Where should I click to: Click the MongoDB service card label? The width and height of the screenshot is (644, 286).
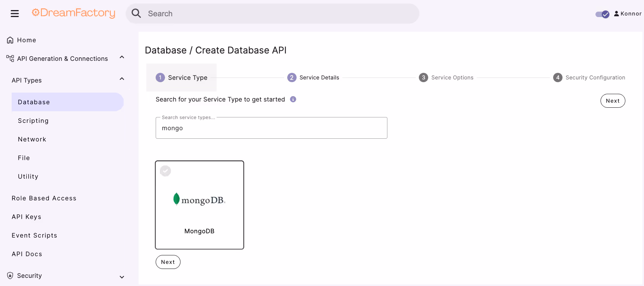point(200,231)
